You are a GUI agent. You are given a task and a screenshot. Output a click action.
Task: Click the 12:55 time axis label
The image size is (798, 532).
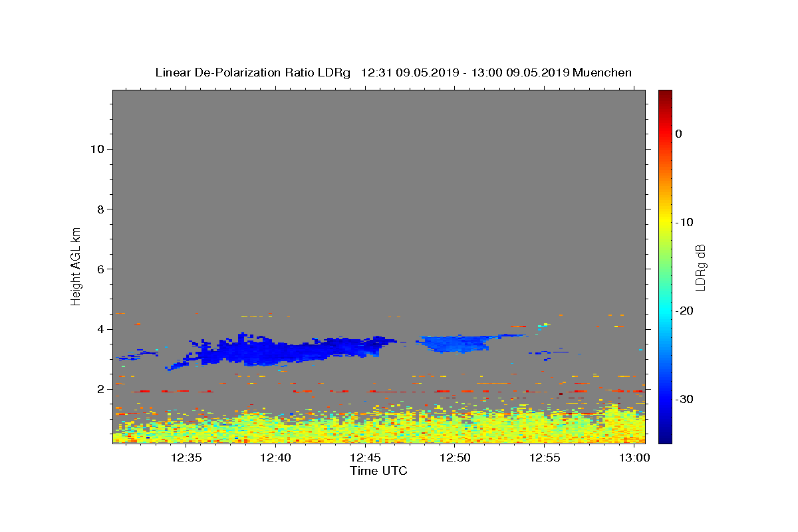tap(545, 458)
